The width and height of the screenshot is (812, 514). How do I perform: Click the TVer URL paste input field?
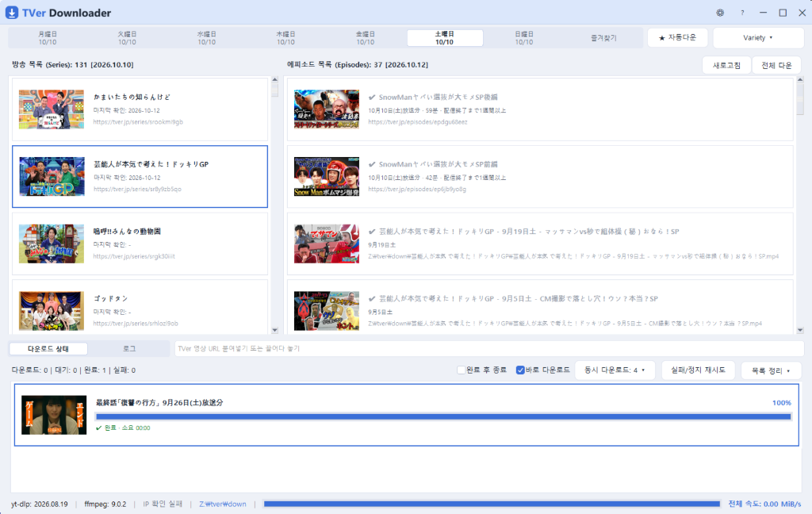[489, 349]
